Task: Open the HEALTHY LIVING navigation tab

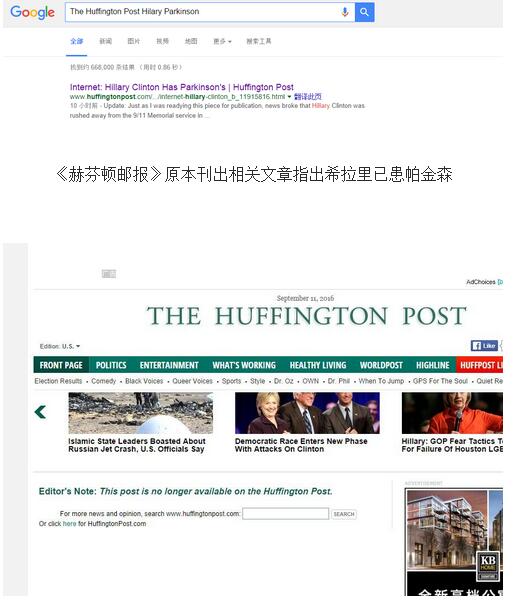Action: (318, 365)
